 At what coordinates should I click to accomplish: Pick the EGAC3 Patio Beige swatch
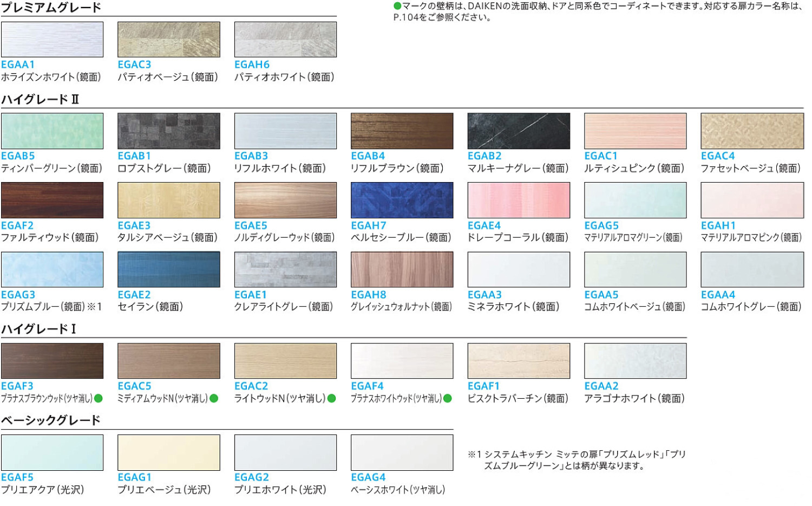169,40
